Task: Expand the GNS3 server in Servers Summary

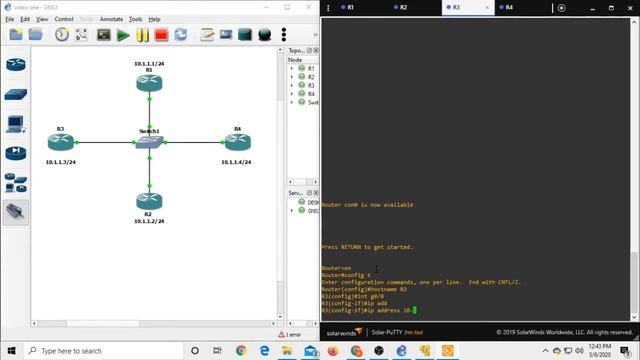Action: tap(291, 211)
